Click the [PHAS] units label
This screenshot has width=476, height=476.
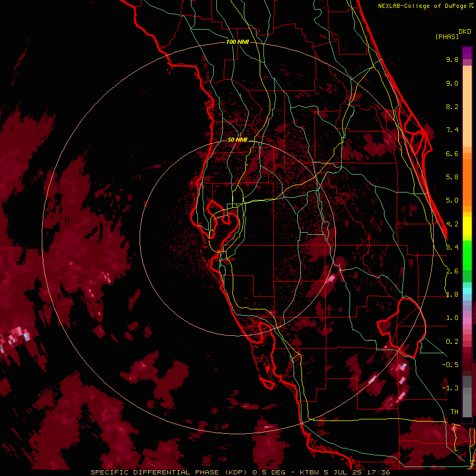click(447, 37)
